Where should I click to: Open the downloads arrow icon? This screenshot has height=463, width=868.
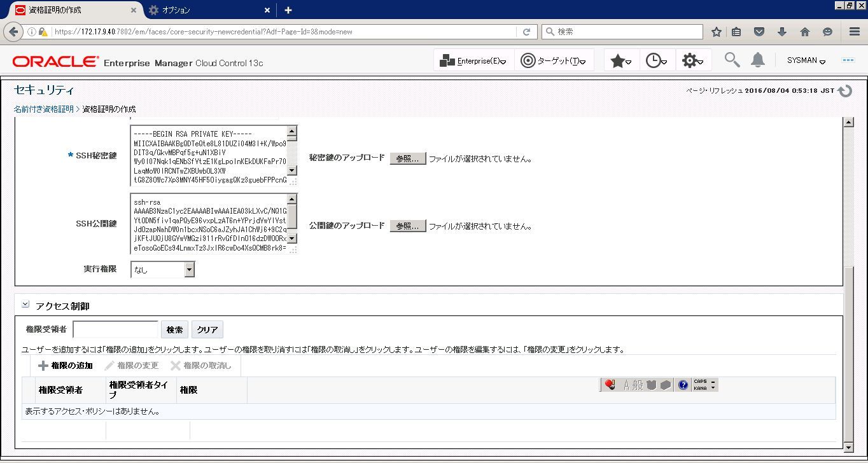[782, 31]
